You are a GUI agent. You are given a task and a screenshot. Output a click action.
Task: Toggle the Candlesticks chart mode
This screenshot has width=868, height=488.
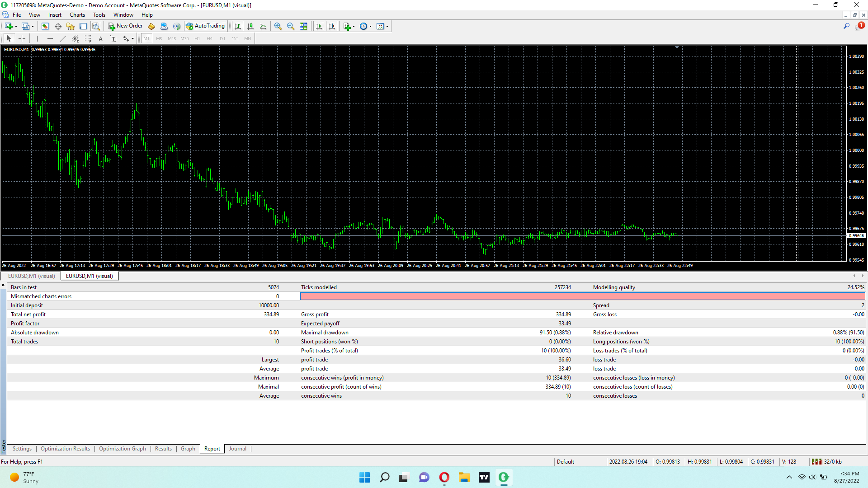click(x=250, y=26)
